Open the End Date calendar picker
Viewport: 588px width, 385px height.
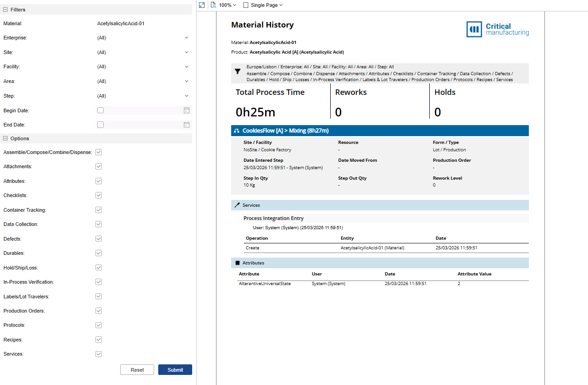pyautogui.click(x=187, y=125)
